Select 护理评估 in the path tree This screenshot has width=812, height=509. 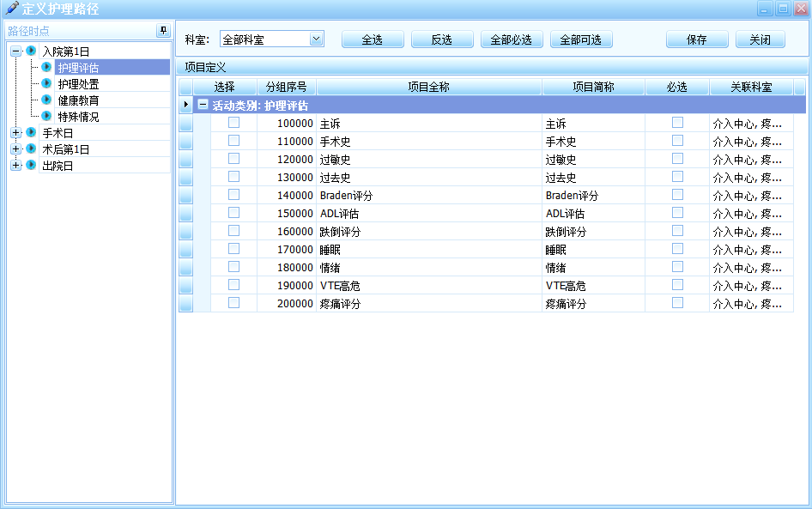point(78,68)
